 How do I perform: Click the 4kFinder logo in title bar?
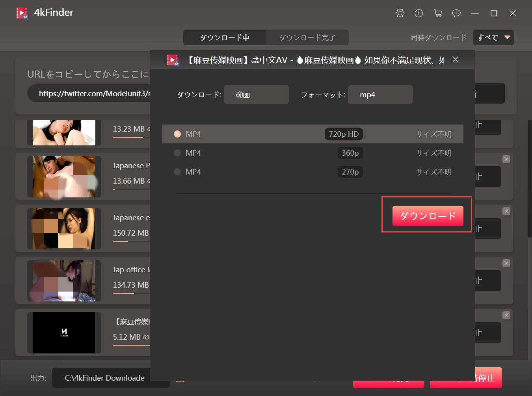(22, 13)
